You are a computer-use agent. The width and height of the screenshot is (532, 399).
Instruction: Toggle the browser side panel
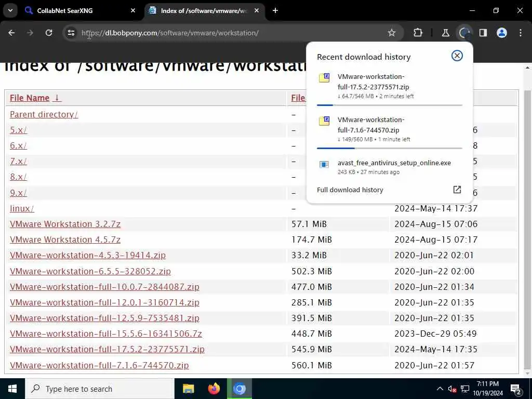point(483,33)
